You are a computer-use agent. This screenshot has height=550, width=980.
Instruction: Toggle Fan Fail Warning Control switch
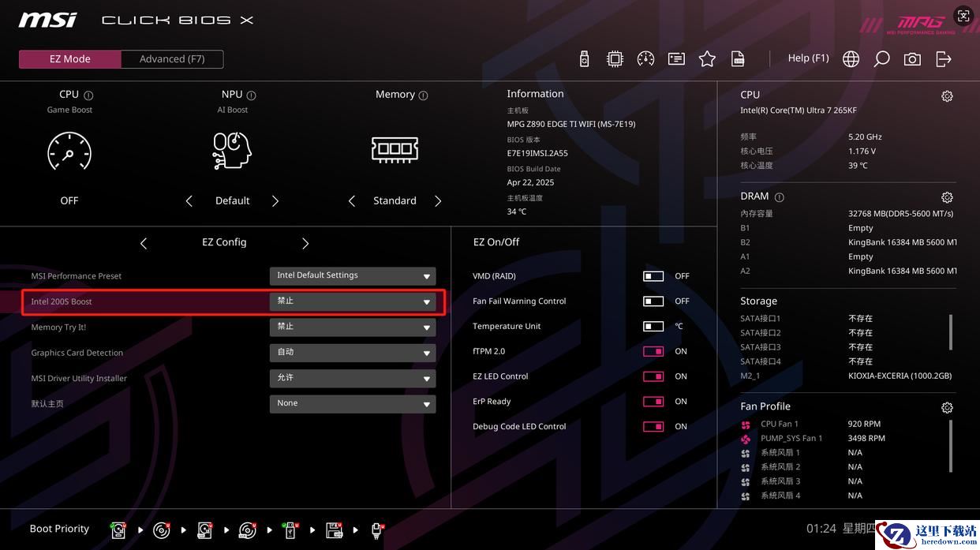pyautogui.click(x=653, y=301)
